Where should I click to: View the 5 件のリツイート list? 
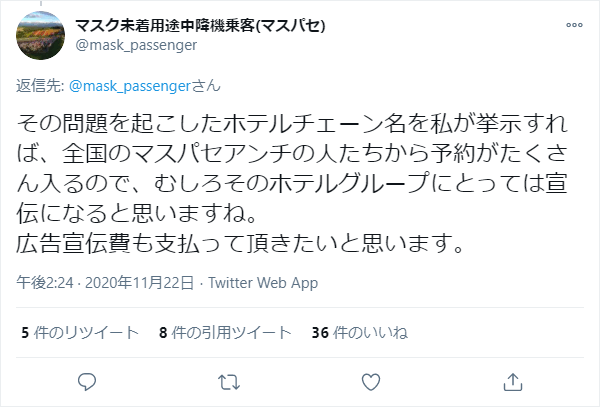click(x=80, y=332)
